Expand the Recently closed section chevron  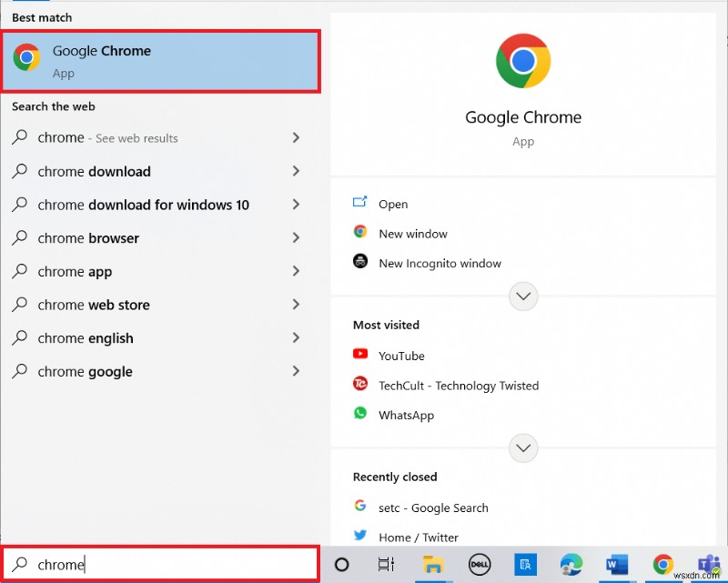(x=523, y=447)
